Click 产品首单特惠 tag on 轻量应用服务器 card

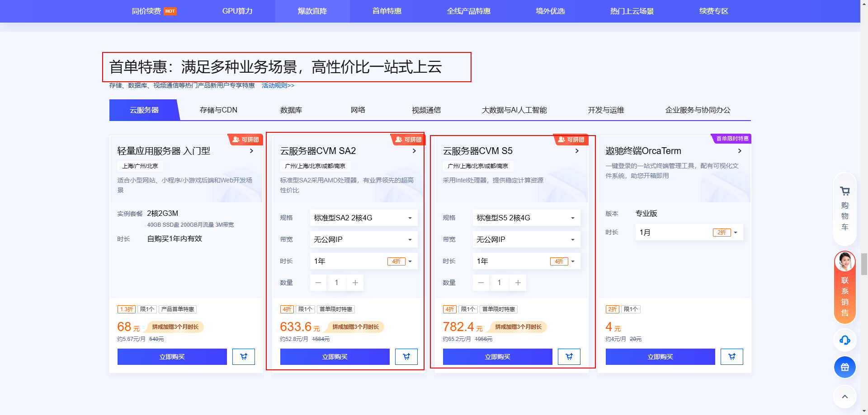pos(178,309)
